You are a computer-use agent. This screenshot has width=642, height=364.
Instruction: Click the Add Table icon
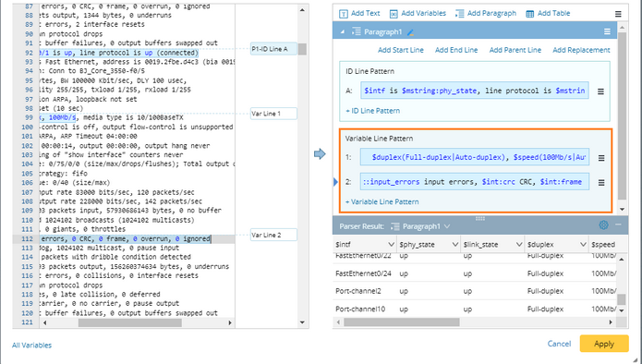click(530, 14)
